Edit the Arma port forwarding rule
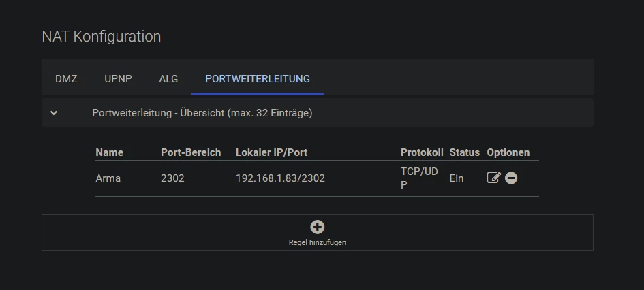Screen dimensions: 644x290 (493, 178)
